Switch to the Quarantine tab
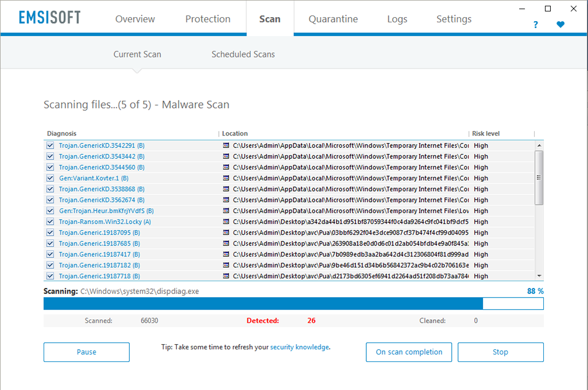This screenshot has width=588, height=390. 333,19
